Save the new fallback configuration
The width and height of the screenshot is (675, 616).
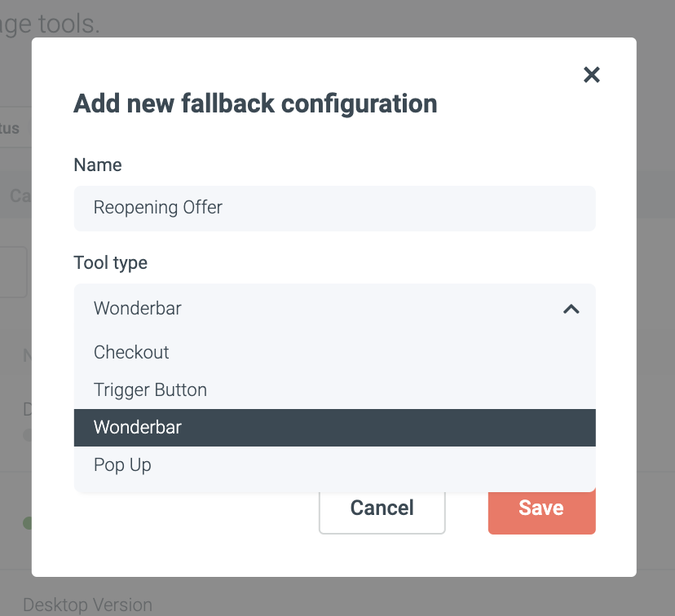tap(541, 508)
